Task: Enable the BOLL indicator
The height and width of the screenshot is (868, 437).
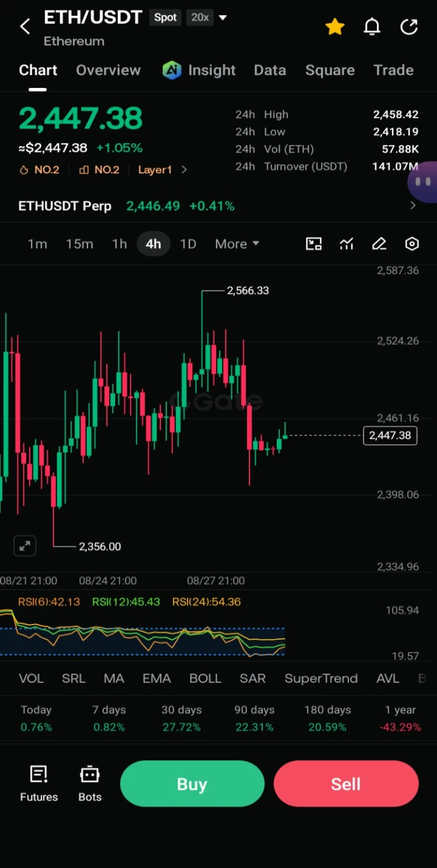Action: [x=205, y=678]
